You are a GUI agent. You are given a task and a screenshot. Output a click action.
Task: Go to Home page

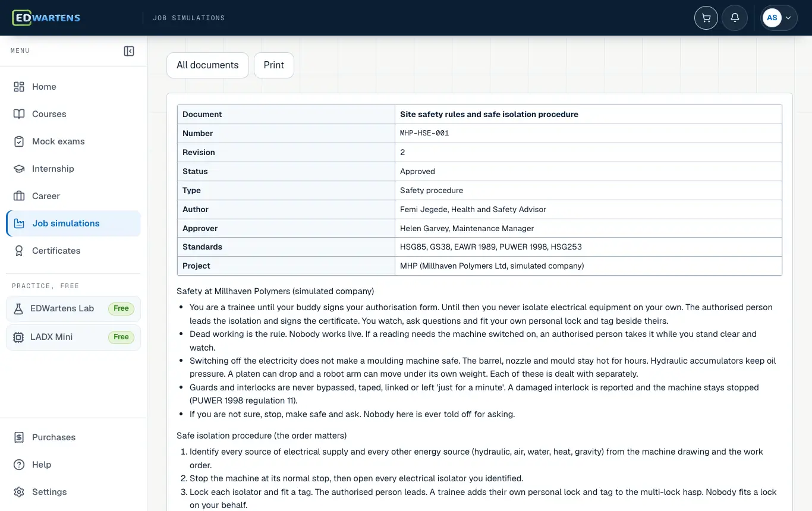73,87
